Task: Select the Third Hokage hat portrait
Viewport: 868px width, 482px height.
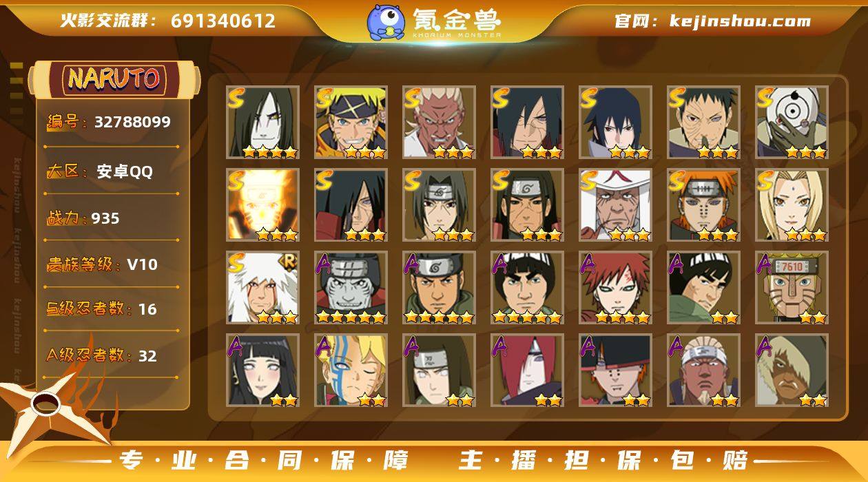Action: point(615,205)
